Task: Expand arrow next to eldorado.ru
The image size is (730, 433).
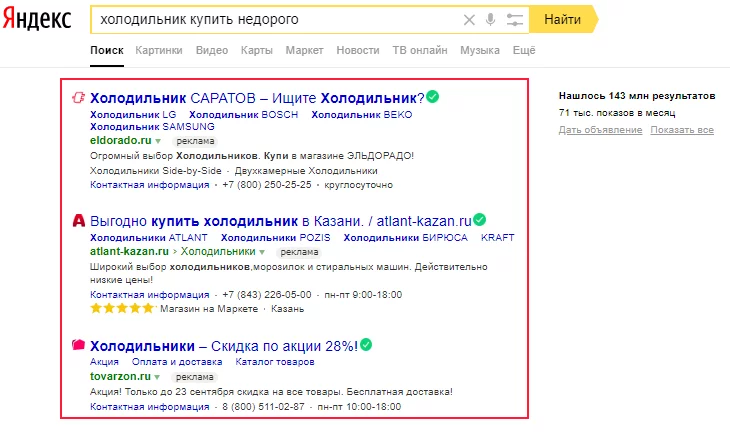Action: point(158,141)
